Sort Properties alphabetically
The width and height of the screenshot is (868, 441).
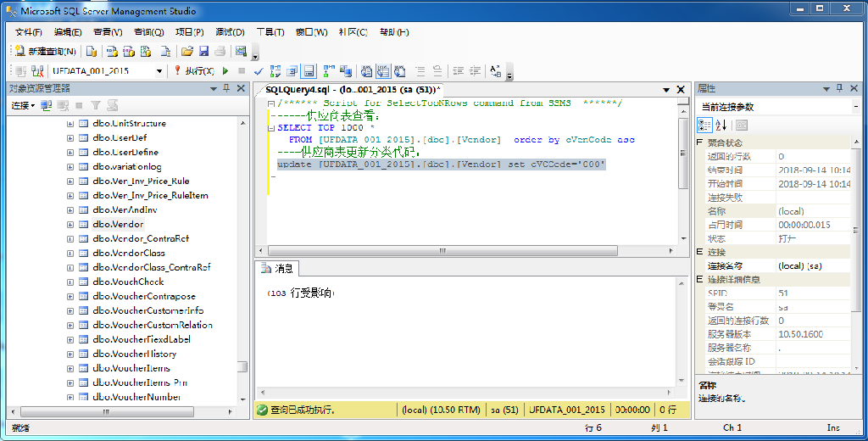(721, 126)
